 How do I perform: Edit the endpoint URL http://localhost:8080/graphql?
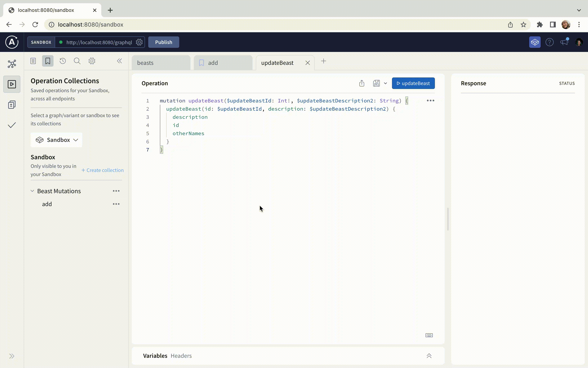(x=99, y=42)
